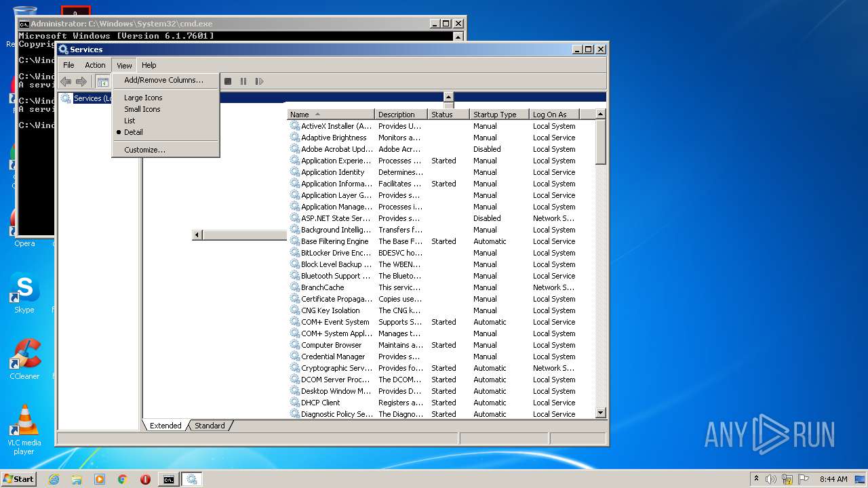Choose List view option

pos(165,121)
